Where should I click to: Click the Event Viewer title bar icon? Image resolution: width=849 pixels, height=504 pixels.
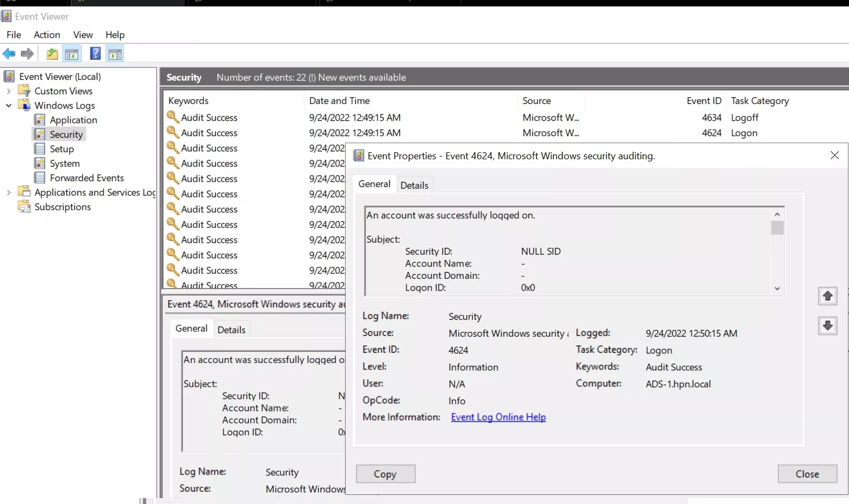click(x=6, y=16)
